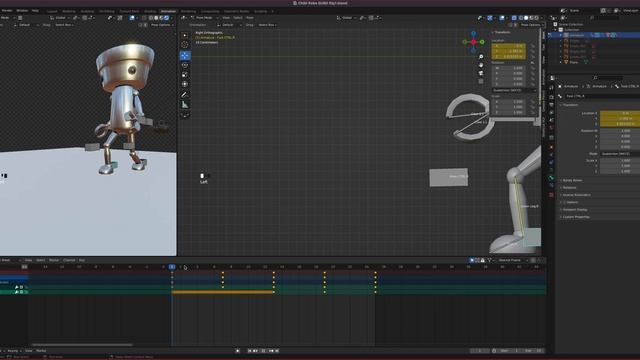This screenshot has width=640, height=360.
Task: Click the green Y axis of navigation gizmo
Action: 482,42
